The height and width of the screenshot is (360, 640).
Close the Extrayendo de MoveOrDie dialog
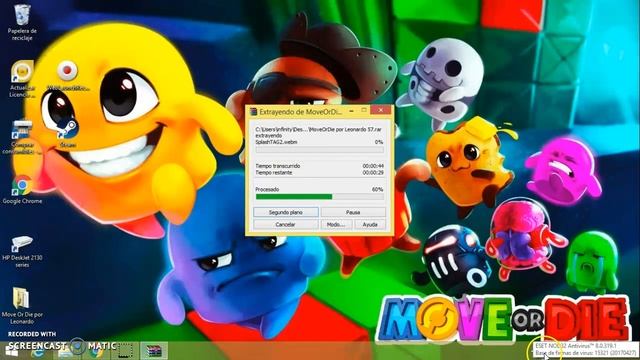[381, 110]
